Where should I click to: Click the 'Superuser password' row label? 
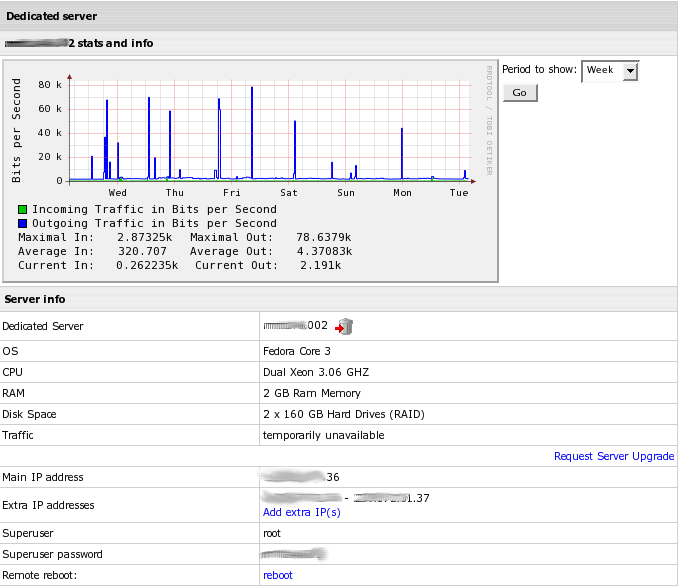pyautogui.click(x=52, y=554)
